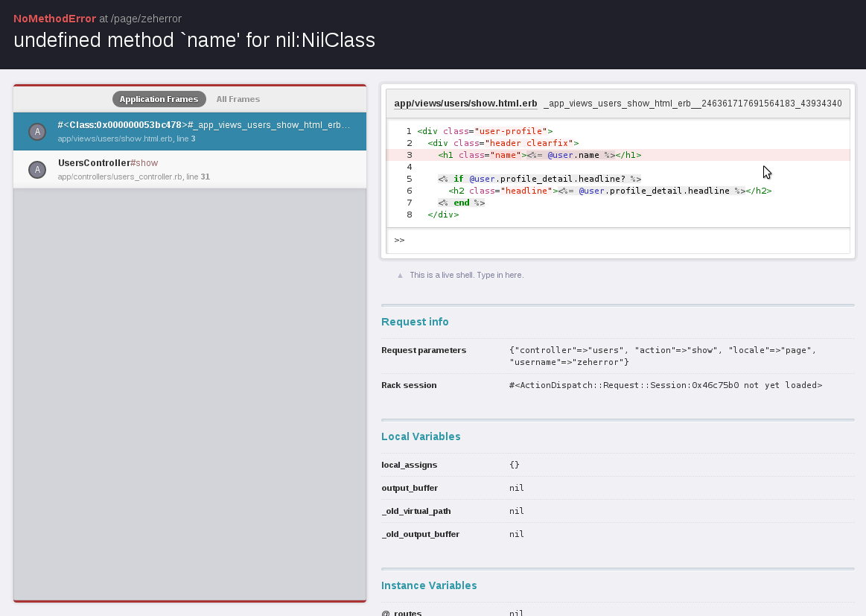Click the output_buffer variable name
This screenshot has width=866, height=616.
click(410, 489)
